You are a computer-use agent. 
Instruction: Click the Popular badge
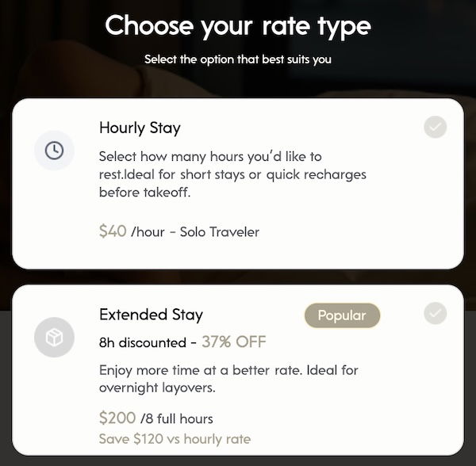342,315
